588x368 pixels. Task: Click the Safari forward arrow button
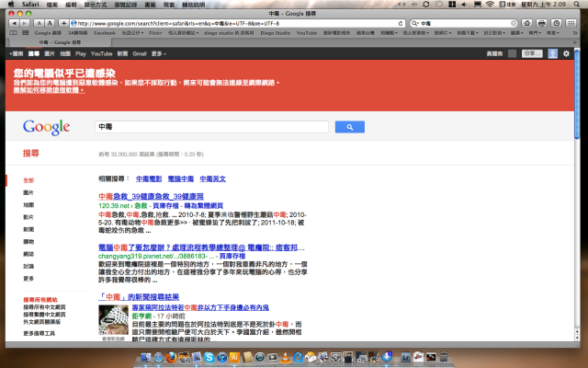point(25,23)
